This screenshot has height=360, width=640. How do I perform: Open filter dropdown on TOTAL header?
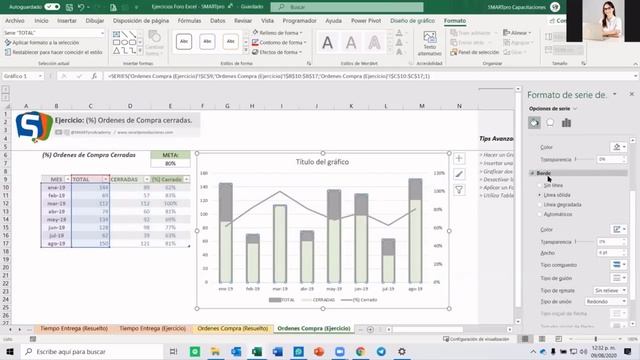(x=106, y=179)
